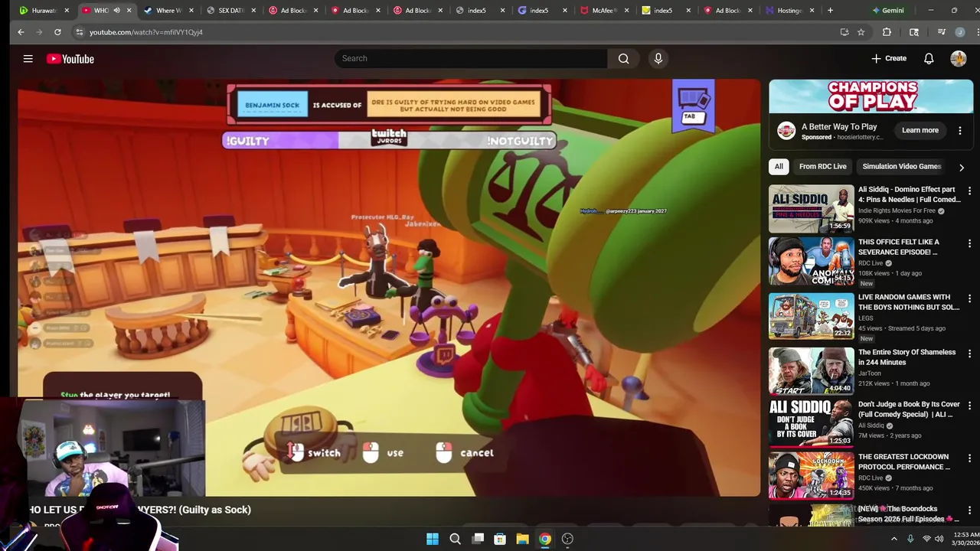Go to the YouTube home logo
This screenshot has width=980, height=551.
[x=70, y=59]
